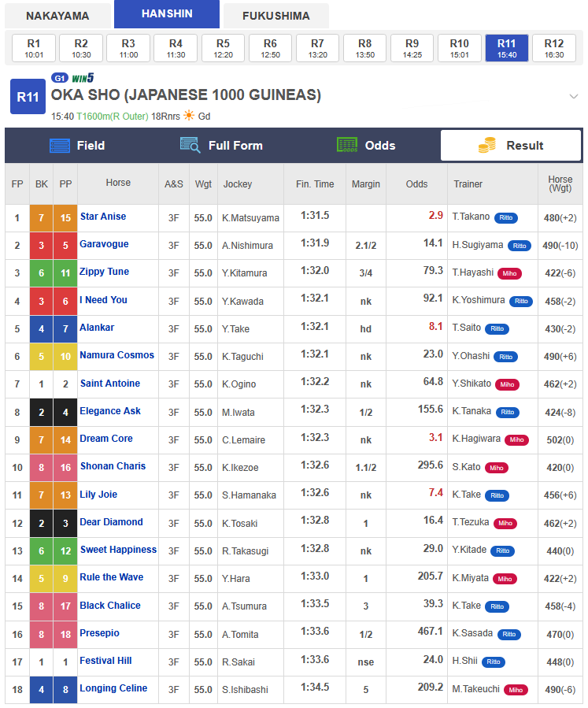Click red post position 5 cell

(x=65, y=246)
